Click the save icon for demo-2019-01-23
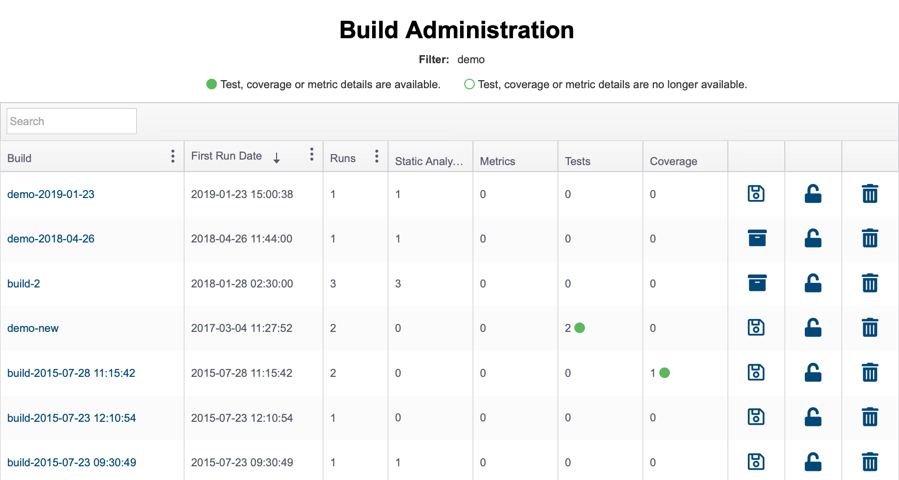Viewport: 899px width, 480px height. (756, 194)
